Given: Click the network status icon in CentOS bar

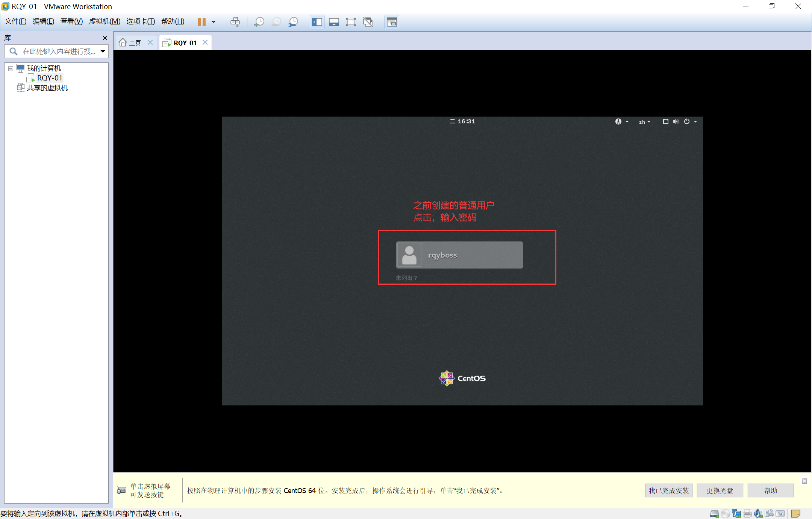Looking at the screenshot, I should (x=665, y=121).
